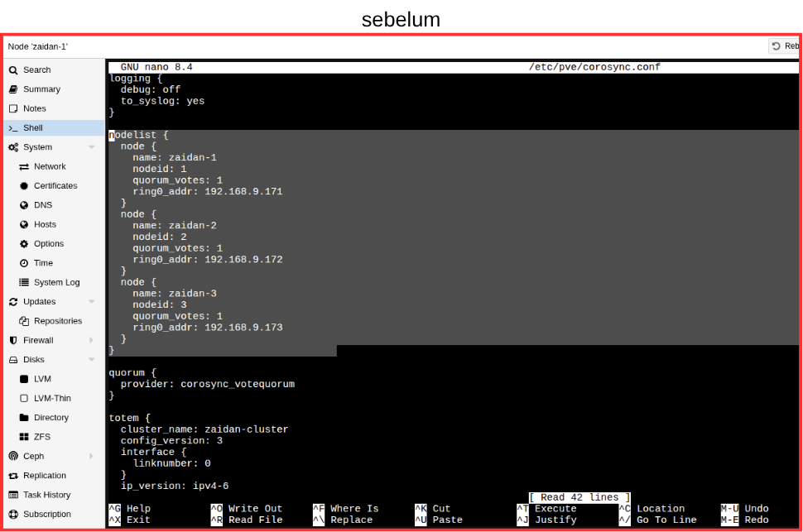
Task: Collapse the Disks section arrow
Action: (91, 360)
